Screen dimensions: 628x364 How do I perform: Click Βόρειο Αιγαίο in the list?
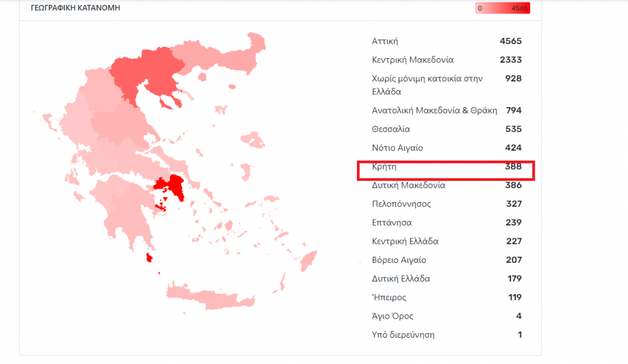click(x=399, y=260)
